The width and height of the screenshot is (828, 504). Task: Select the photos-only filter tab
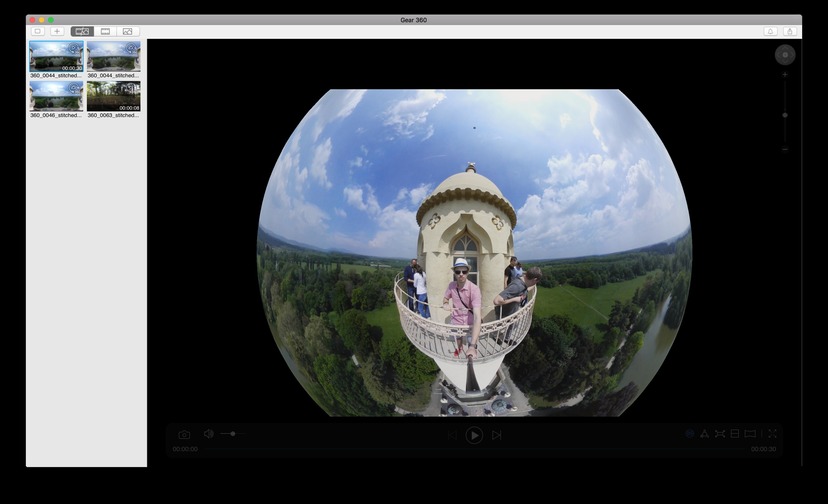(128, 32)
